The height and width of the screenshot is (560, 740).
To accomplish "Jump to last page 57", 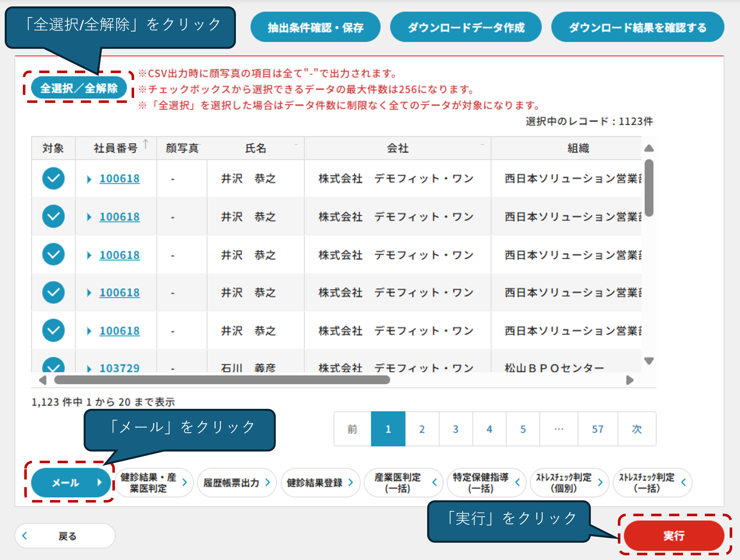I will [598, 429].
